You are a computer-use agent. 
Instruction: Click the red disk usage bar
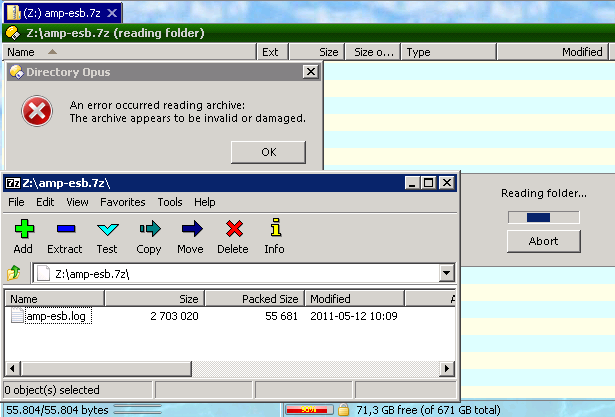309,410
